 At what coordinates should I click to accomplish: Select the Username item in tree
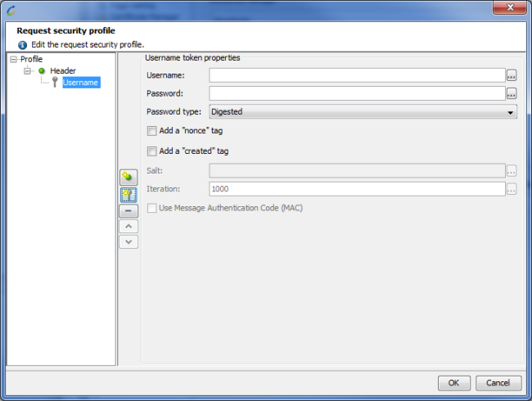(x=80, y=83)
